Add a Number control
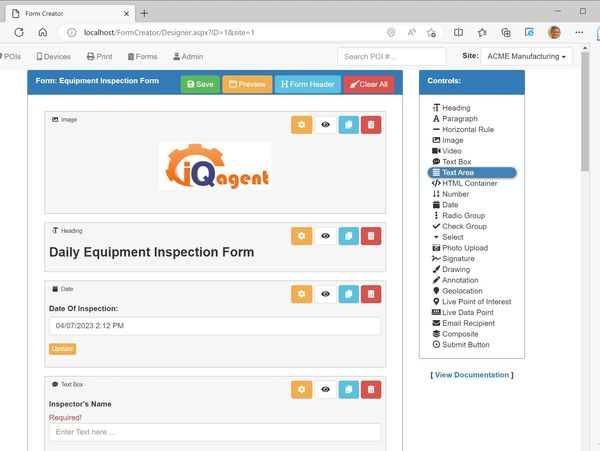Screen dimensions: 600x451 point(450,194)
